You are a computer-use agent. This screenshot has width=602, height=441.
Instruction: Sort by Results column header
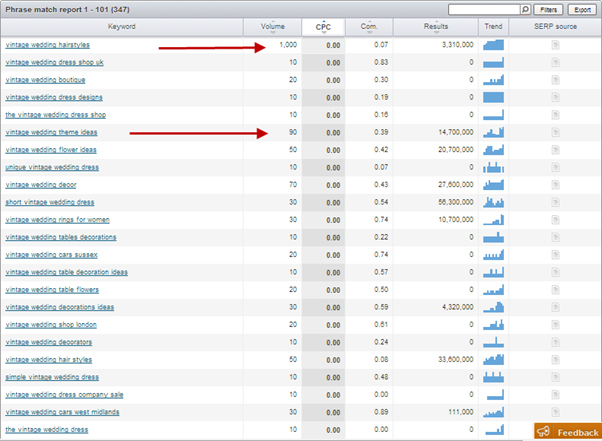(x=436, y=27)
